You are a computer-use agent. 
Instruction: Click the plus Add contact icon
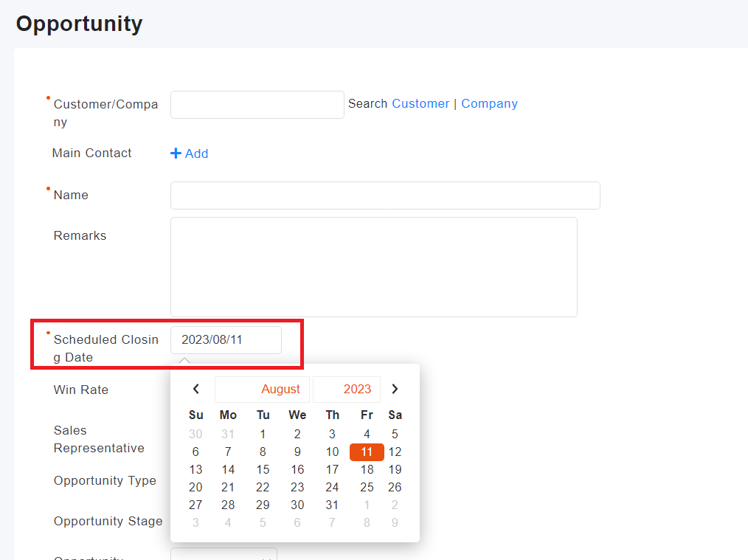coord(176,153)
